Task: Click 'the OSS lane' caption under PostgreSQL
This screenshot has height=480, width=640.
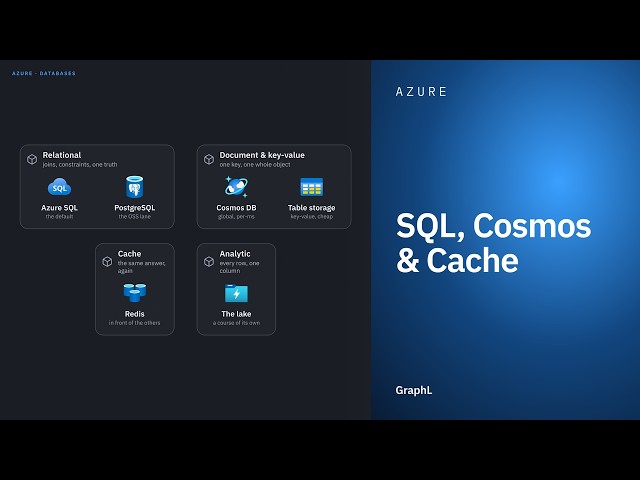Action: pos(135,216)
